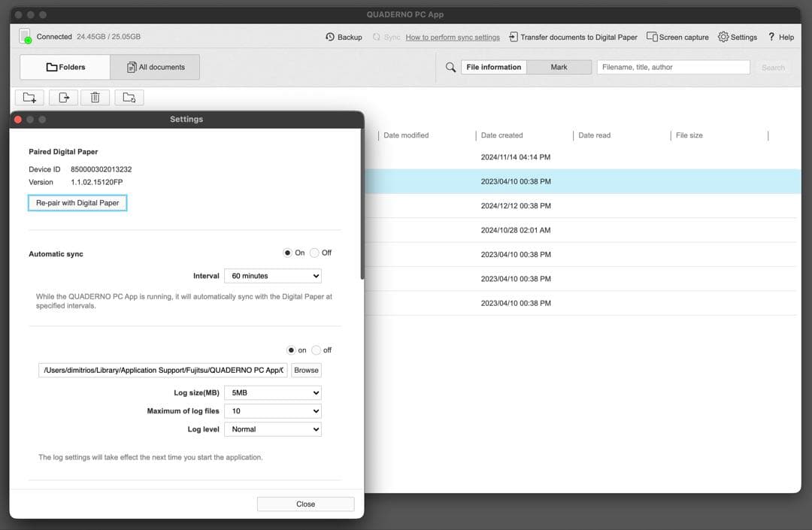Select row dated 2024/12/12 00:38 PM
This screenshot has height=530, width=812.
pyautogui.click(x=580, y=206)
